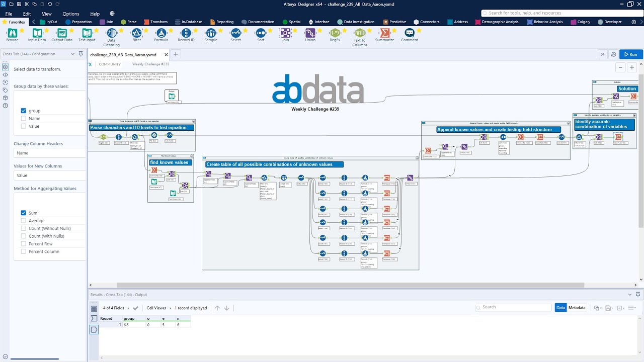The width and height of the screenshot is (644, 362).
Task: Switch Results to Data view
Action: click(560, 308)
